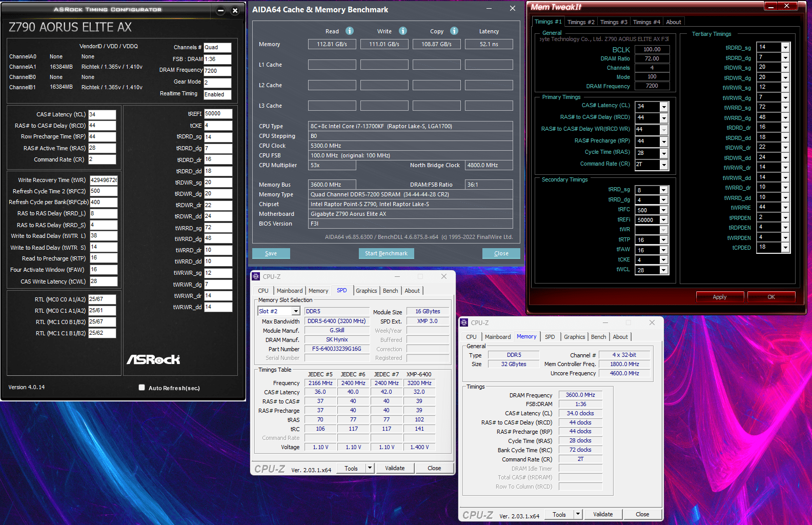This screenshot has width=812, height=525.
Task: Click the Write Recovery Time (tWR) field
Action: (x=104, y=180)
